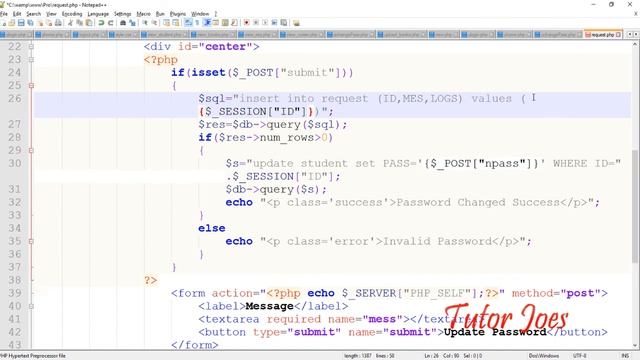The height and width of the screenshot is (360, 640).
Task: Click the Synchronize vertical scrolling icon
Action: pos(167,23)
